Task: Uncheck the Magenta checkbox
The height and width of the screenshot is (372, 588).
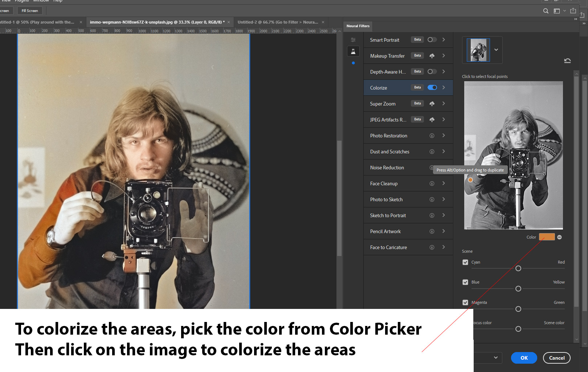Action: pos(465,302)
